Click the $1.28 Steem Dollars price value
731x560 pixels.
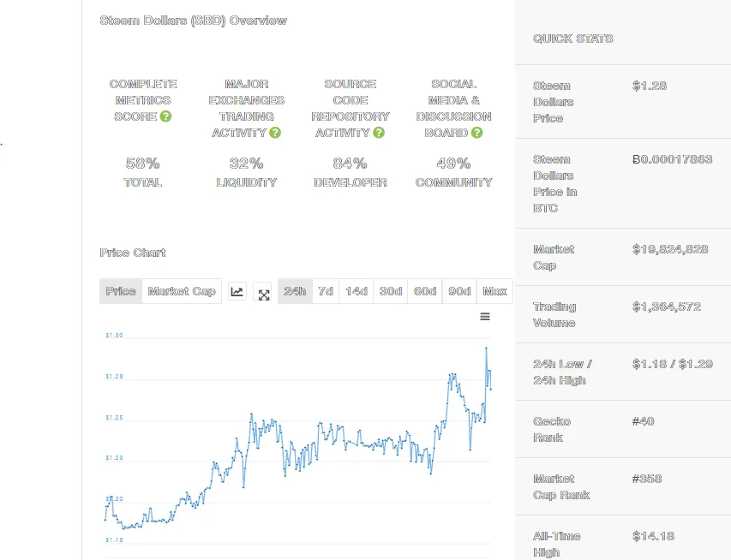click(650, 86)
